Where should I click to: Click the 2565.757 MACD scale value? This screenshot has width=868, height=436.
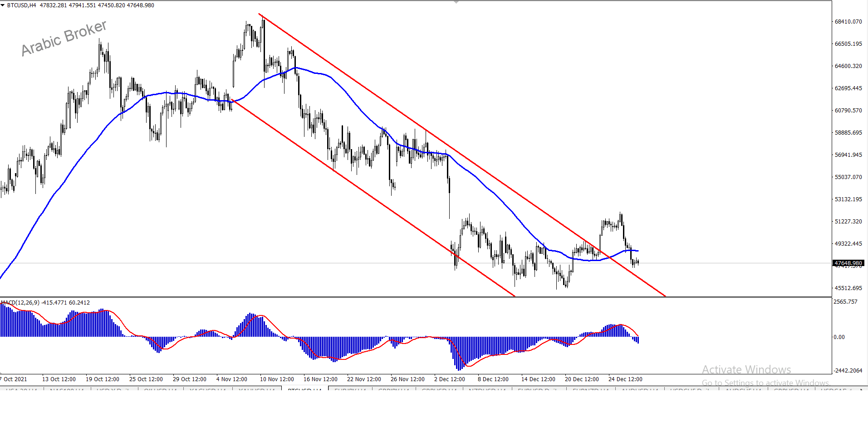tap(846, 302)
